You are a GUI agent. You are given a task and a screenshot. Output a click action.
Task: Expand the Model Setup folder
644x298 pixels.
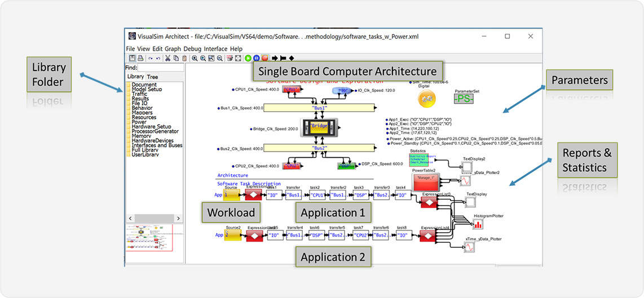point(144,89)
